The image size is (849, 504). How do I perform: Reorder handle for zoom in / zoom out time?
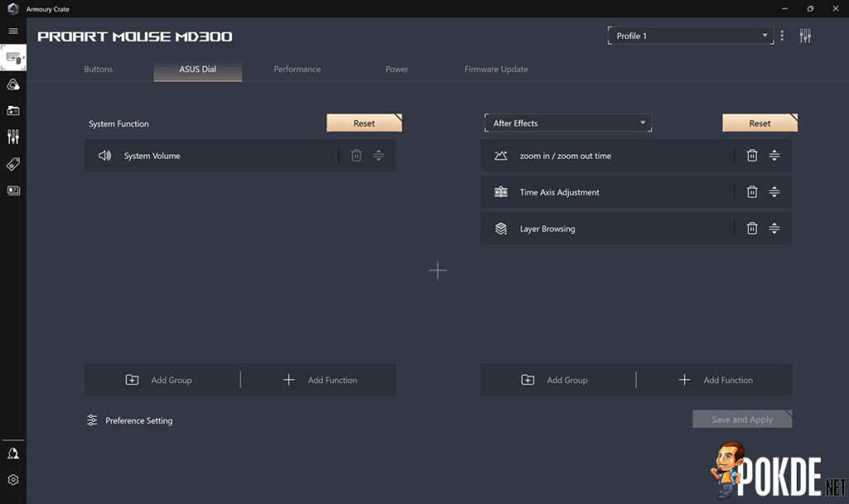tap(774, 155)
